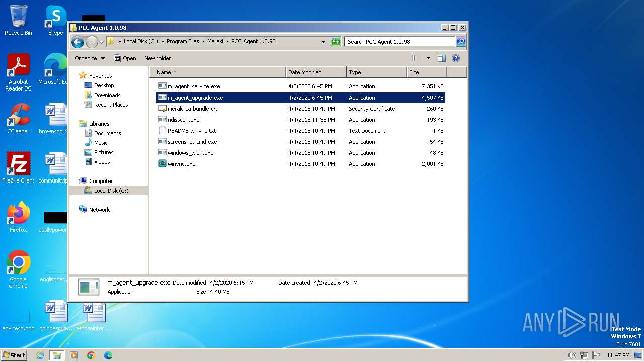Viewport: 644px width, 362px height.
Task: Open Microsoft Edge from taskbar
Action: pyautogui.click(x=108, y=355)
